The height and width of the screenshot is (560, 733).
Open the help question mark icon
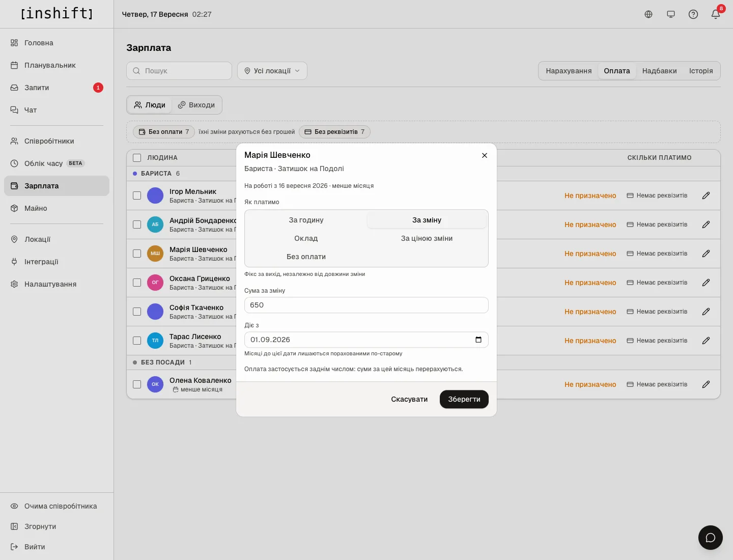(x=693, y=14)
